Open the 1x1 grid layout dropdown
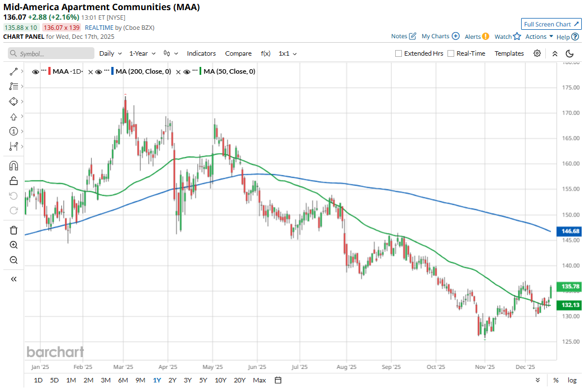588x392 pixels. (x=288, y=53)
